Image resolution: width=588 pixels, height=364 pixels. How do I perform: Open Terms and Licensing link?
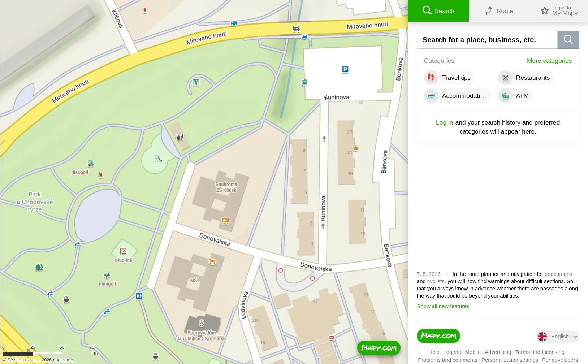point(540,352)
